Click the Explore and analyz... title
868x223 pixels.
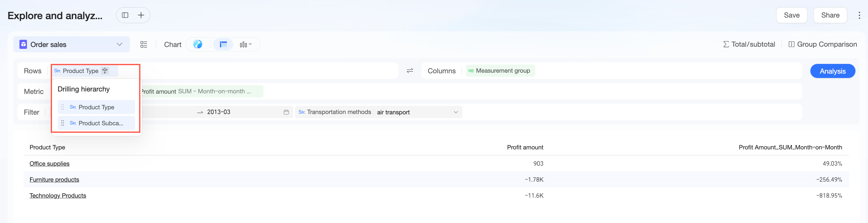point(55,15)
